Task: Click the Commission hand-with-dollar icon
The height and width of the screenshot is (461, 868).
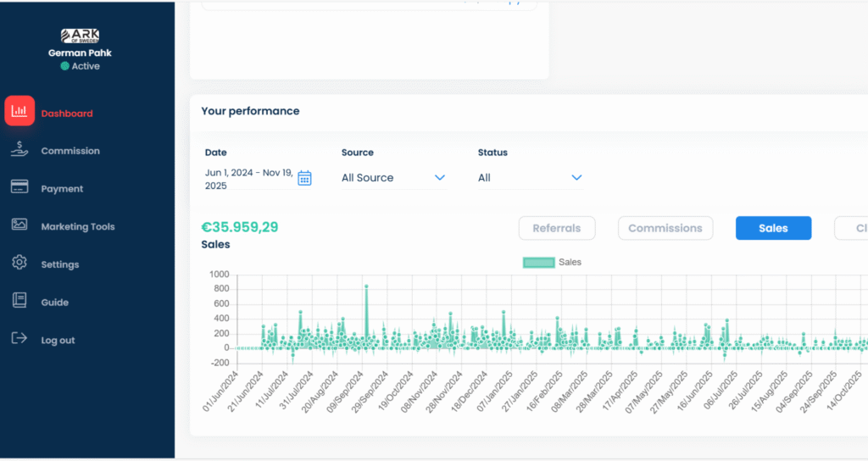Action: tap(19, 150)
